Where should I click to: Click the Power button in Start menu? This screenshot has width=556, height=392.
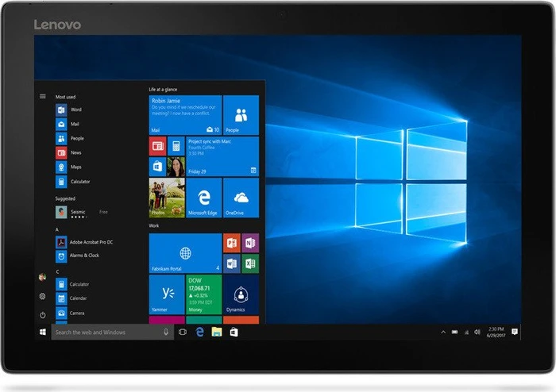pyautogui.click(x=43, y=315)
